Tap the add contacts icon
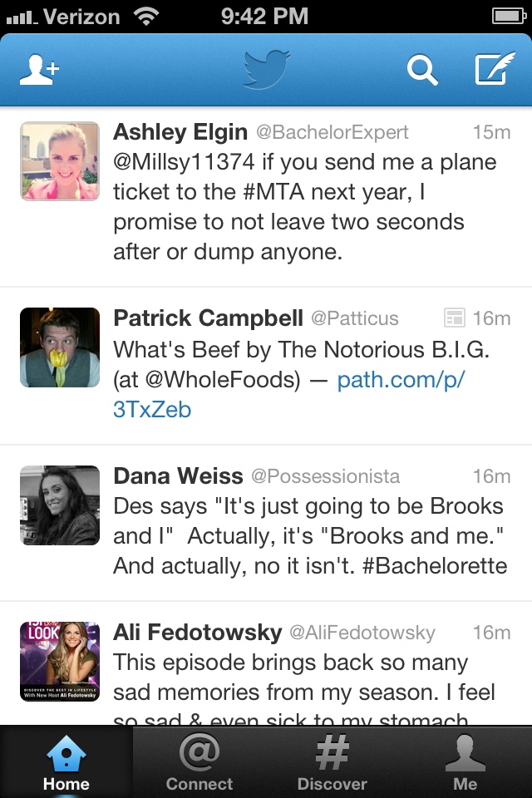The width and height of the screenshot is (532, 798). tap(39, 70)
